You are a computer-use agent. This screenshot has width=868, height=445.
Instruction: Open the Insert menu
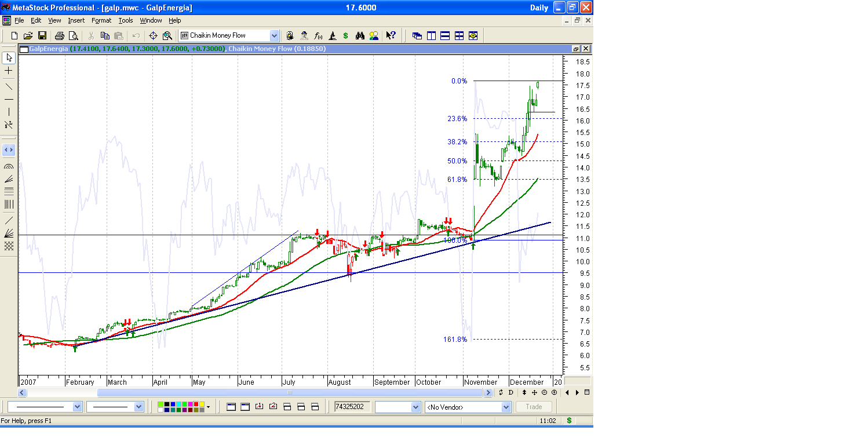(x=76, y=20)
